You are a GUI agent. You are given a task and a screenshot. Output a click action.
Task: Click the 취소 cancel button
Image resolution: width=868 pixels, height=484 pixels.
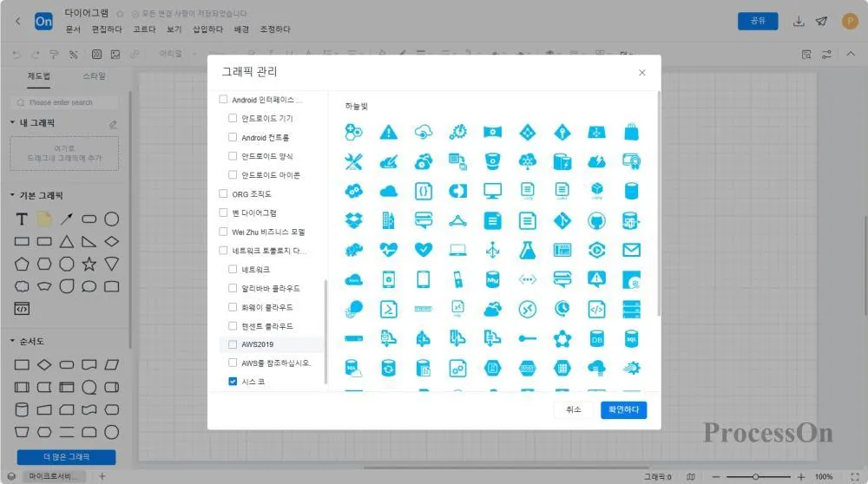[573, 410]
